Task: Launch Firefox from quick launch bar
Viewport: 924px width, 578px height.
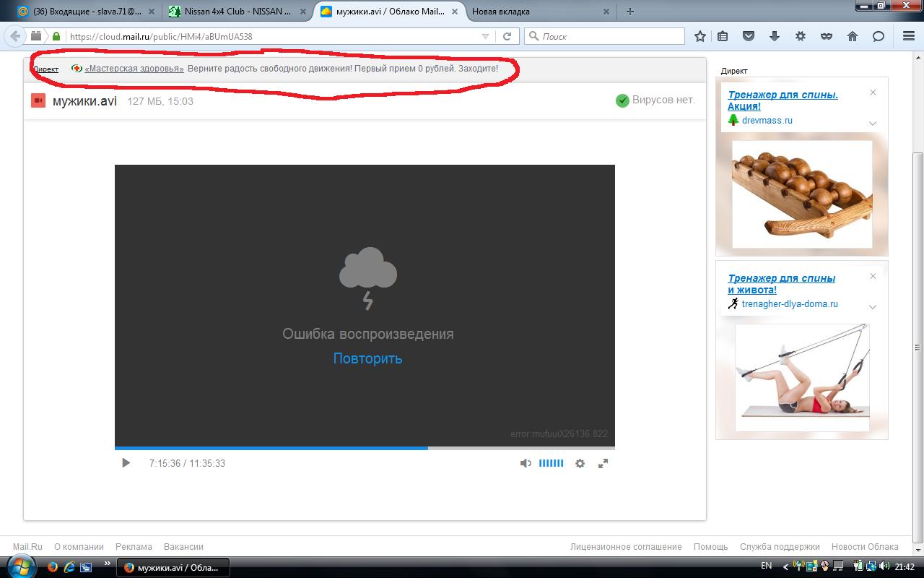Action: [53, 567]
